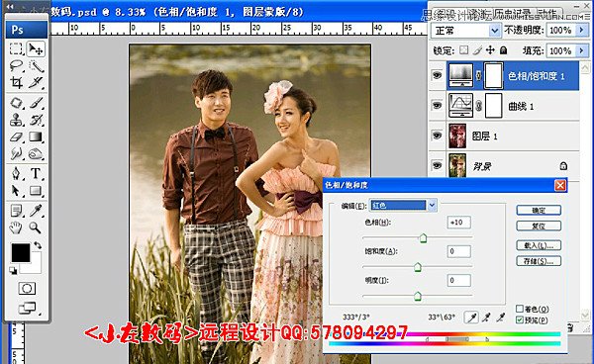Toggle lock position
The width and height of the screenshot is (594, 364).
(x=490, y=49)
